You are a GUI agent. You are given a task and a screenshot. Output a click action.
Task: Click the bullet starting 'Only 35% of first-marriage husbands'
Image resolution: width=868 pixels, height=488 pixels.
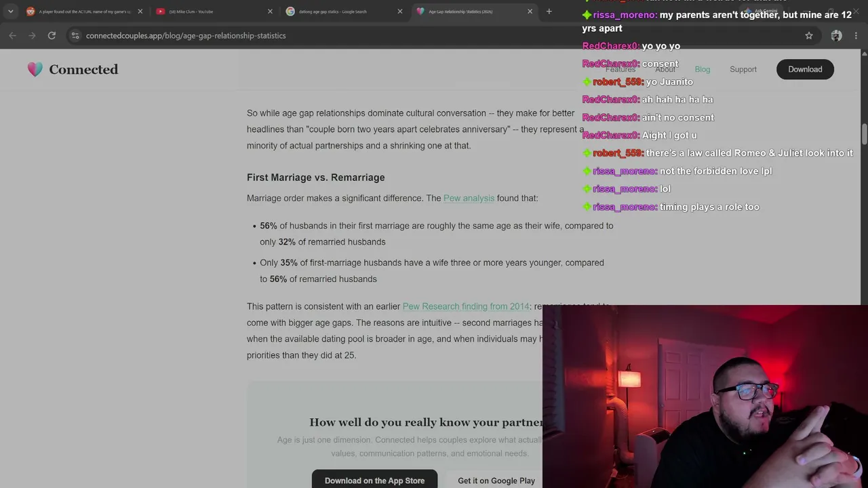point(432,271)
